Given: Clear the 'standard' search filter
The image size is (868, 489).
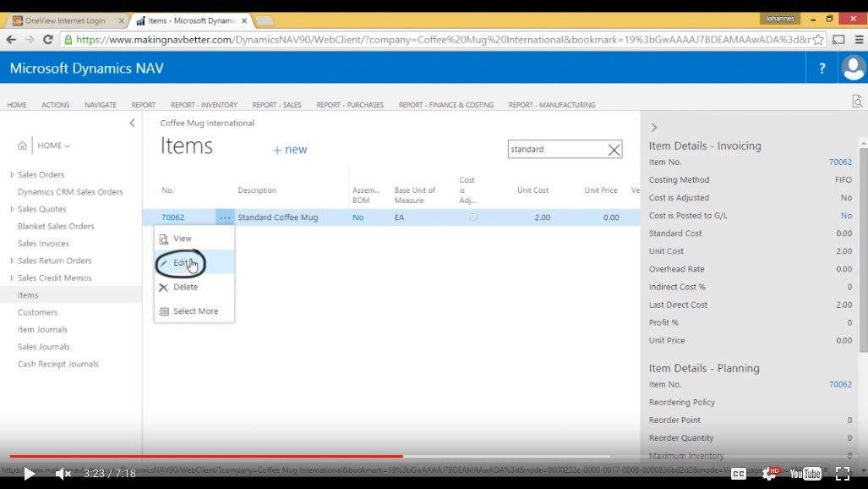Looking at the screenshot, I should [614, 150].
